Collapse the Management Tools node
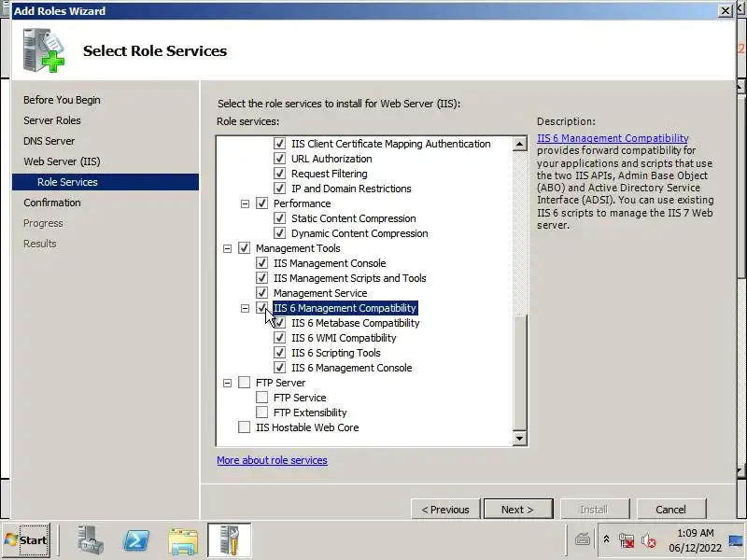The height and width of the screenshot is (560, 747). pyautogui.click(x=227, y=248)
